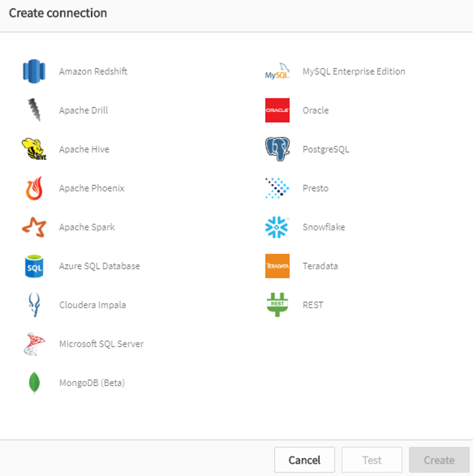Select the MongoDB (Beta) leaf icon
Viewport: 473px width, 476px height.
pos(34,382)
